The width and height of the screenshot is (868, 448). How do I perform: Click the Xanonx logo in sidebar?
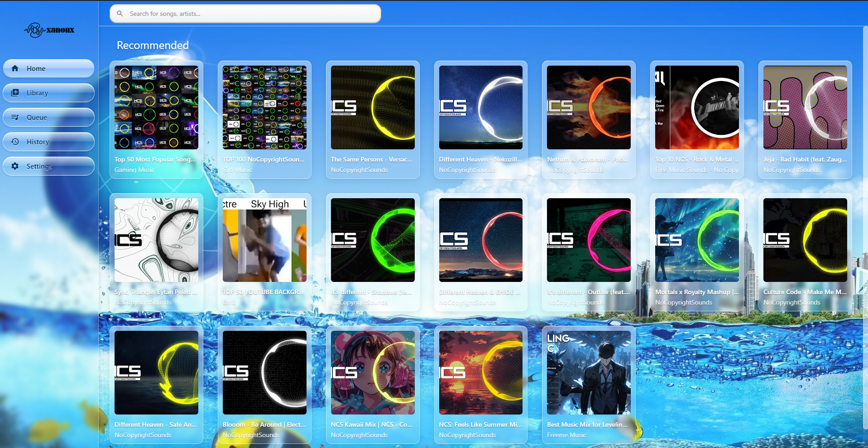(49, 30)
